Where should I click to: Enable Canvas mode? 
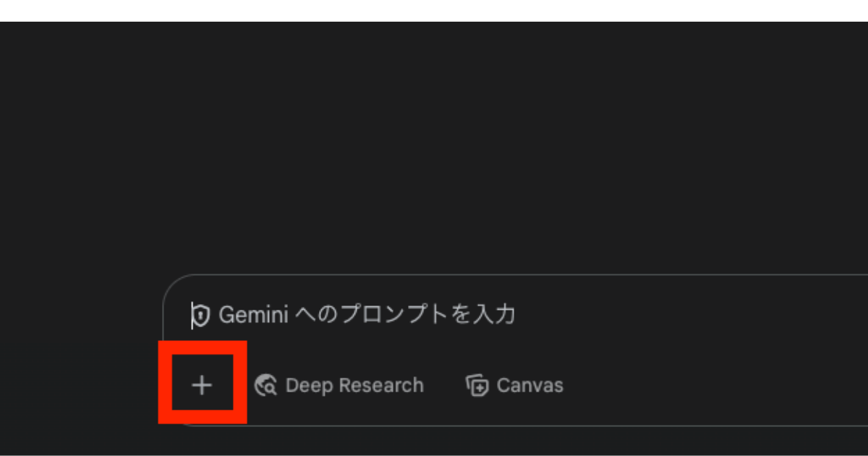pos(514,385)
